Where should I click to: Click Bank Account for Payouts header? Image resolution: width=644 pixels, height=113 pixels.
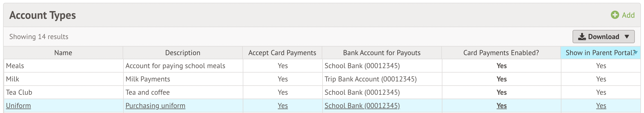[382, 53]
